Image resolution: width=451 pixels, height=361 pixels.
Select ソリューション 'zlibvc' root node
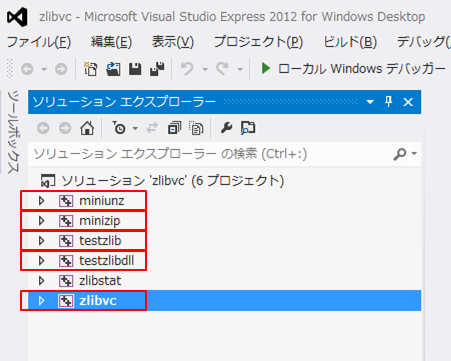pos(173,181)
